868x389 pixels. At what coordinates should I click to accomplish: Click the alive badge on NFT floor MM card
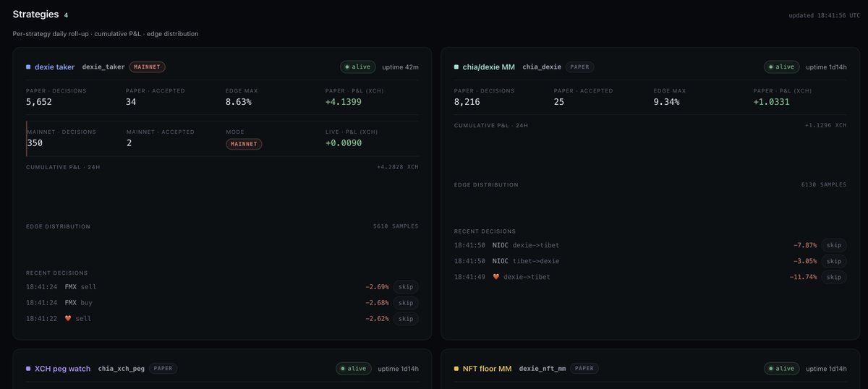[x=782, y=369]
